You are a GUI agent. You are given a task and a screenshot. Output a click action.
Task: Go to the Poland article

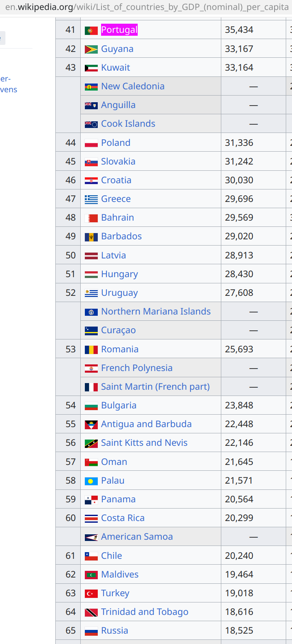(x=116, y=143)
